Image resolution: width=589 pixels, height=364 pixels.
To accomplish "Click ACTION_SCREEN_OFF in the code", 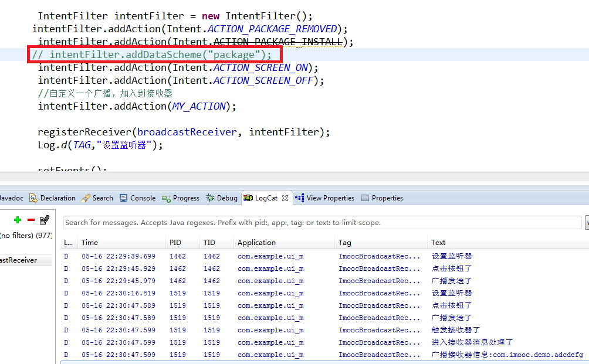I will (x=263, y=80).
